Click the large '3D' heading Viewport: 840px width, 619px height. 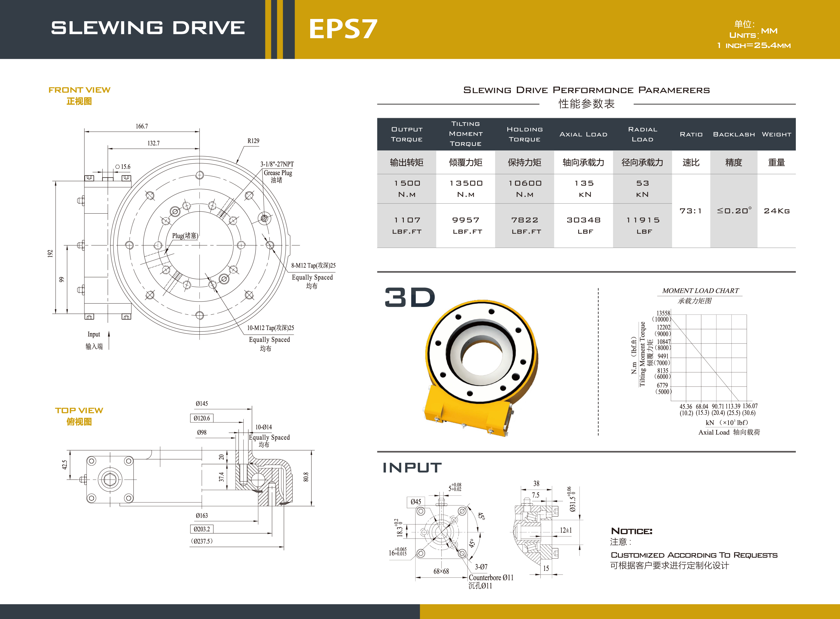(410, 297)
